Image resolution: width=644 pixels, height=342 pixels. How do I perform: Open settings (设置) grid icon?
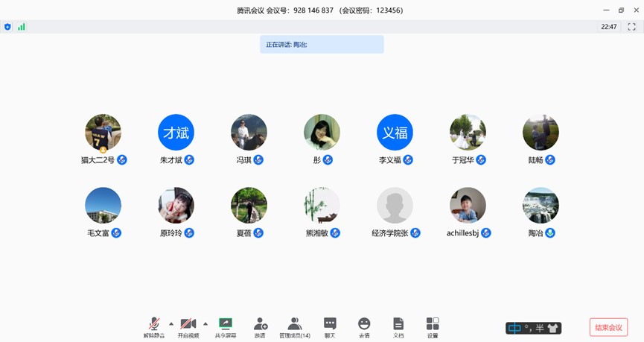[433, 324]
